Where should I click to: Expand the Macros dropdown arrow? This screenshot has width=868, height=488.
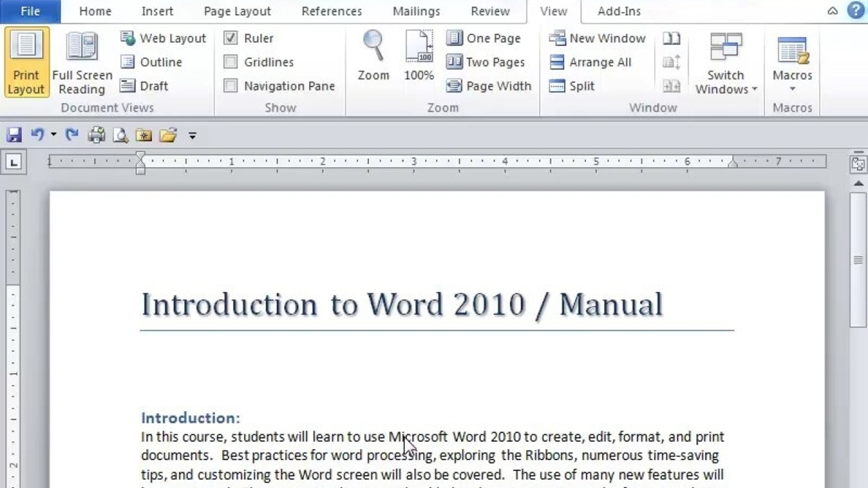793,89
